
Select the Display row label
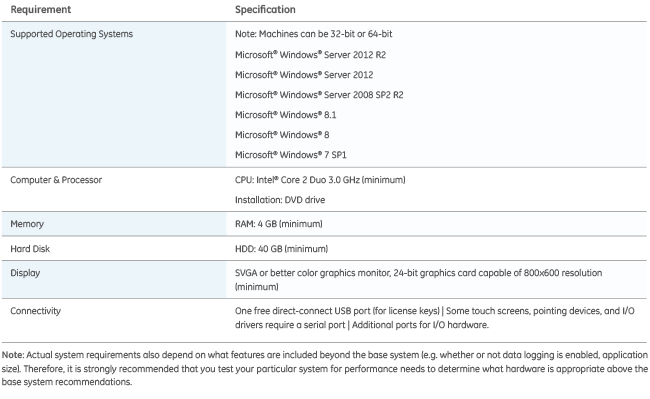click(25, 273)
